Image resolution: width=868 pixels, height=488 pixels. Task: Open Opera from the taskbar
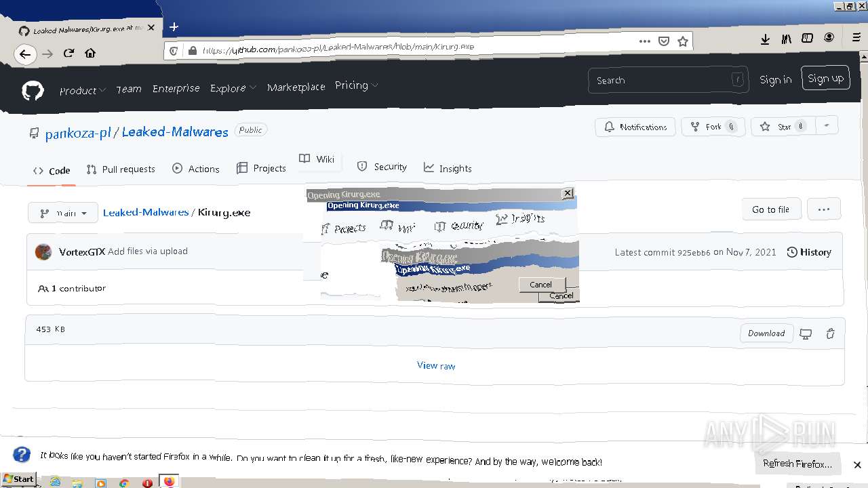pos(147,483)
